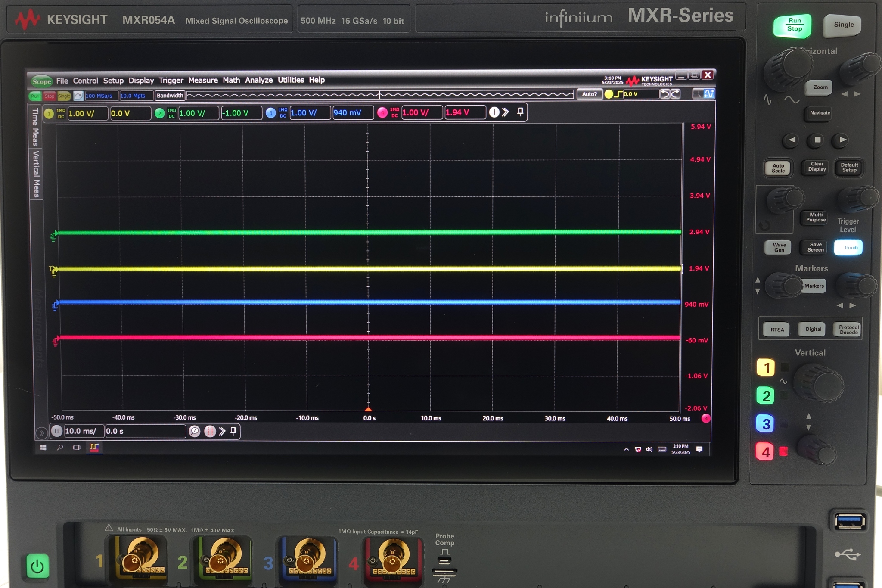
Task: Open the Measure menu
Action: (x=203, y=80)
